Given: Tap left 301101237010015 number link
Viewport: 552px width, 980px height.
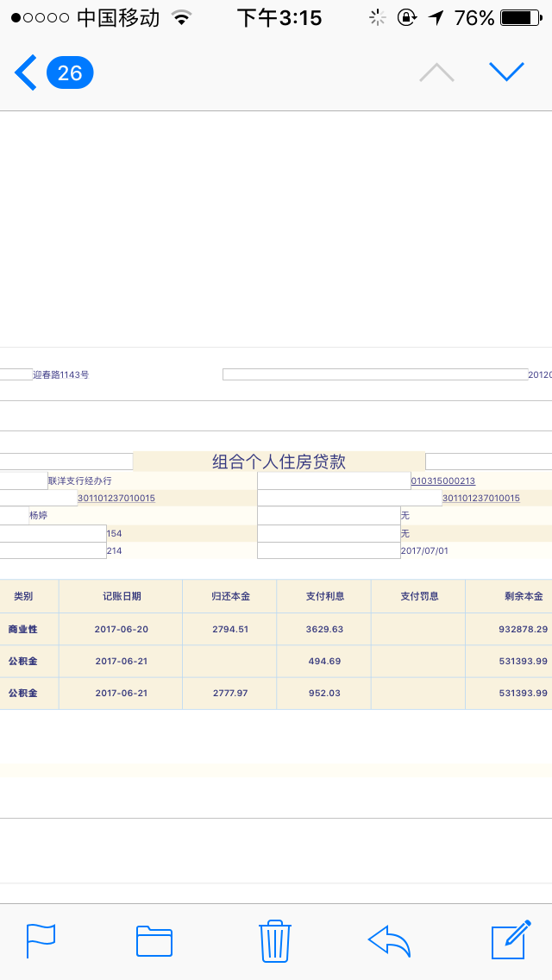Looking at the screenshot, I should point(116,498).
